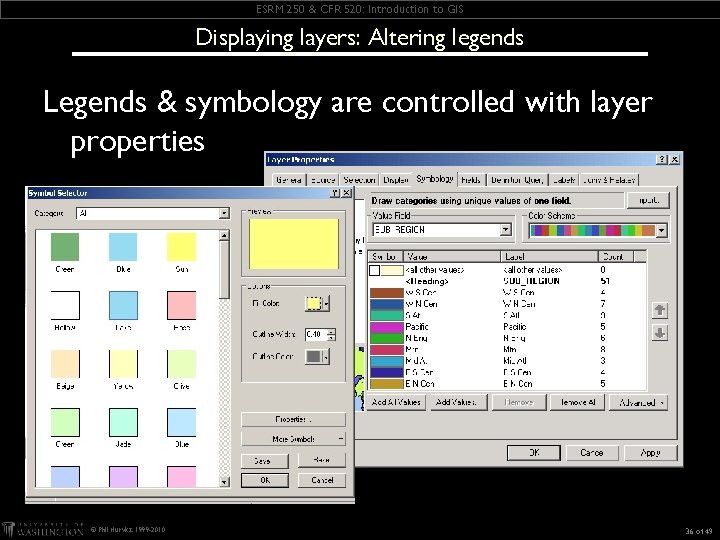
Task: Click the W N Cen blue color swatch
Action: [x=387, y=304]
